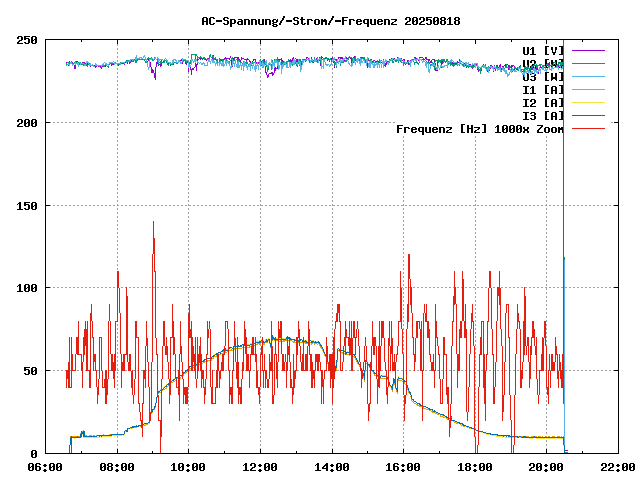Viewport: 640px width, 480px height.
Task: Click the yellow I2 legend line sample
Action: click(590, 102)
